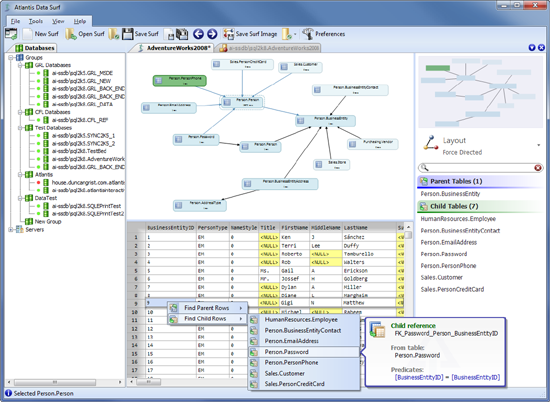
Task: Select the ai-ssdb\pql2k8.AdventureWorks2008 tab
Action: coord(269,48)
